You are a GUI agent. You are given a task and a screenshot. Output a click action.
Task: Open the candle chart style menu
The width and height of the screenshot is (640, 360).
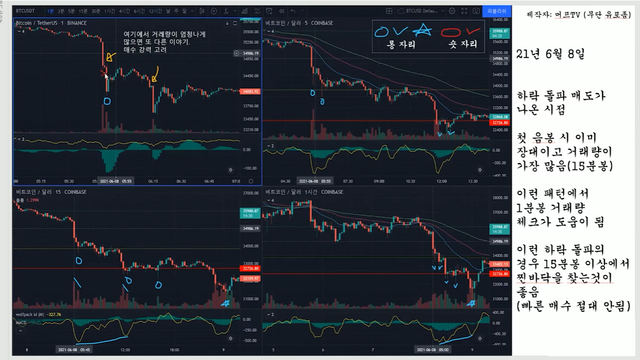pos(202,11)
